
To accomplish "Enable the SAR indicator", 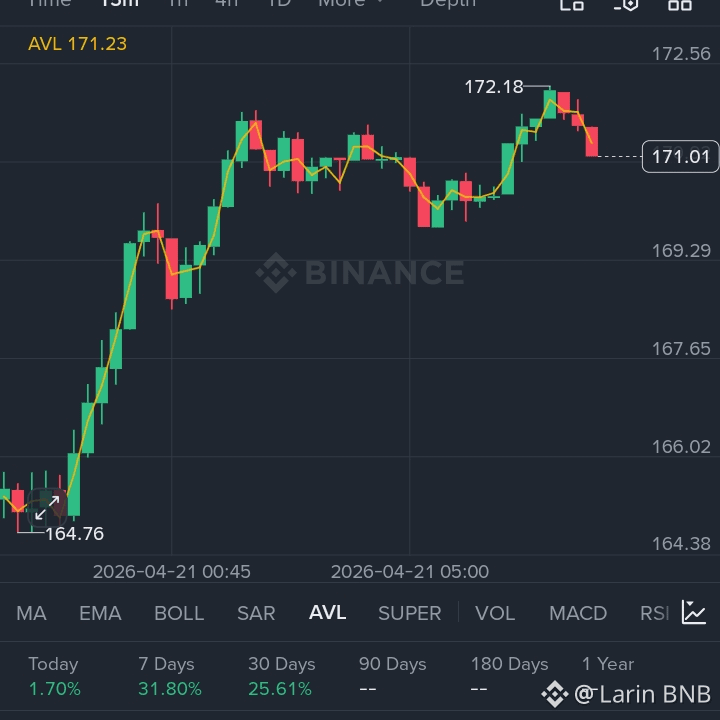I will (256, 613).
